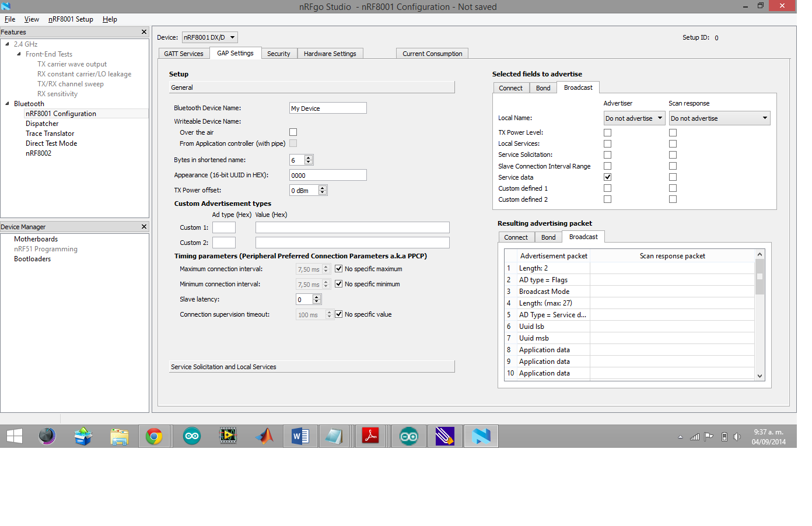The image size is (812, 526).
Task: Collapse the Bluetooth tree node
Action: [7, 103]
